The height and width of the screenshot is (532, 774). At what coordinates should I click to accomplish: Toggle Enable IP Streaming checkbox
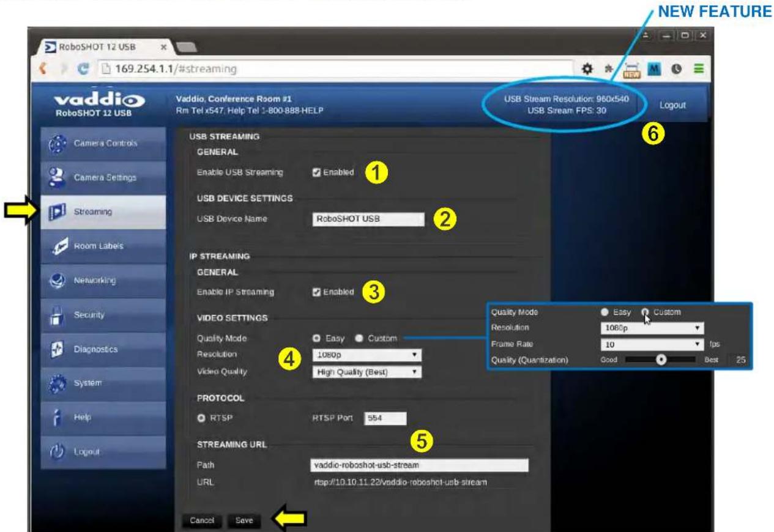tap(316, 292)
